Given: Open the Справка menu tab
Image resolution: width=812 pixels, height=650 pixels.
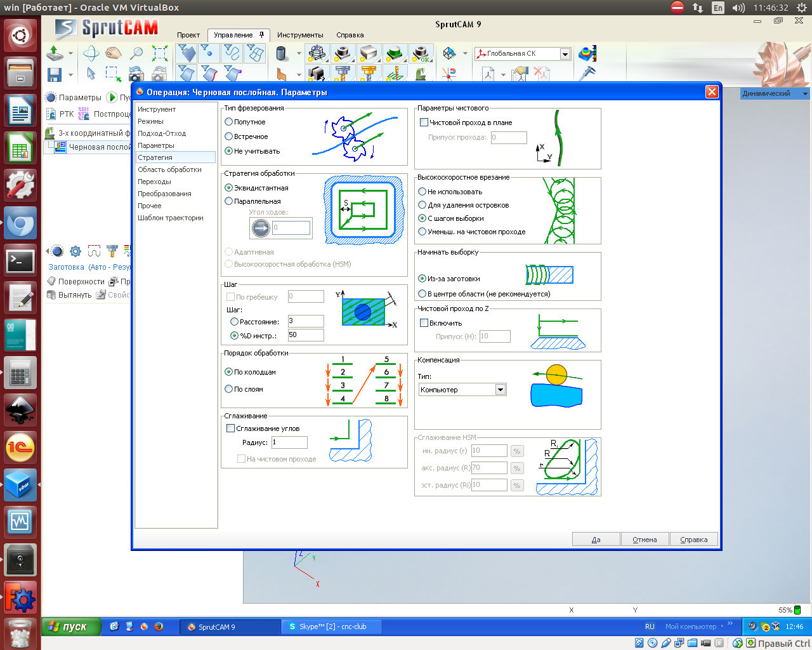Looking at the screenshot, I should (x=350, y=35).
